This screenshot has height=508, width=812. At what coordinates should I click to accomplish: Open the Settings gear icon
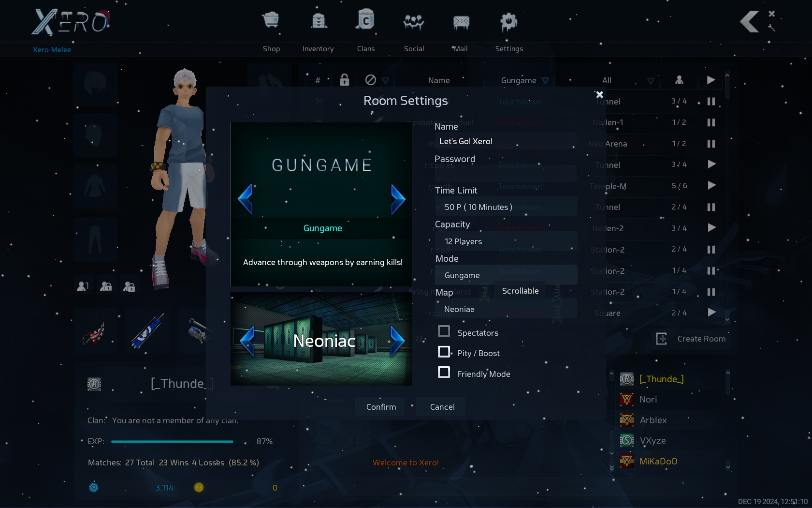(508, 22)
